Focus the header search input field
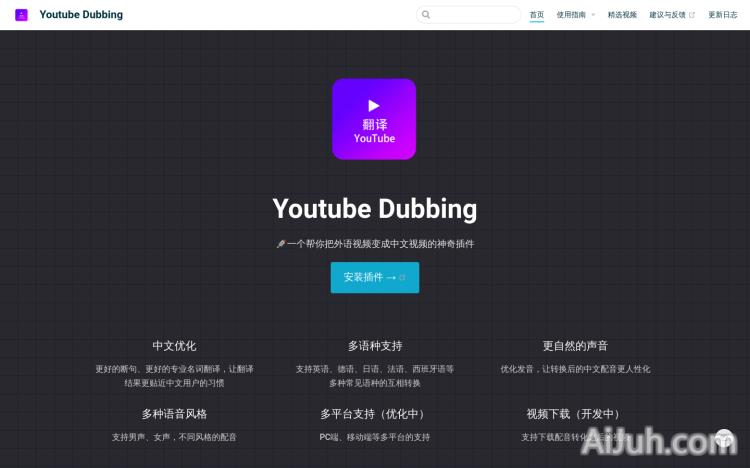Screen dimensions: 750x468 tap(469, 15)
